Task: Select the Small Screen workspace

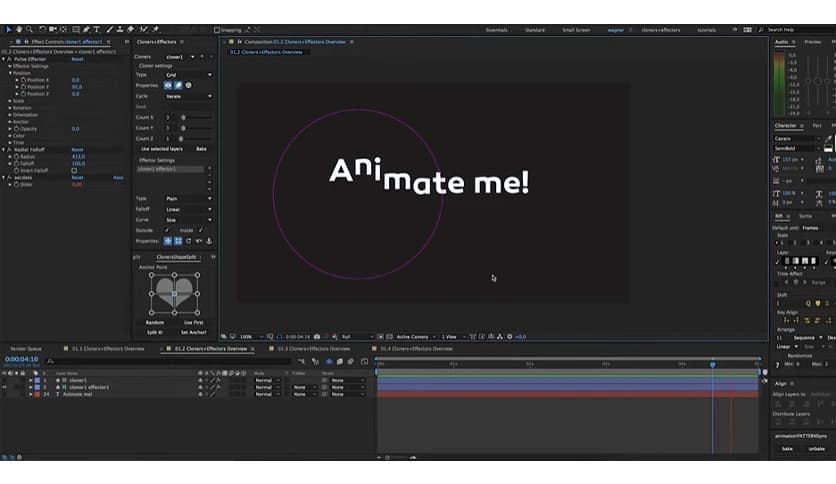Action: tap(576, 30)
